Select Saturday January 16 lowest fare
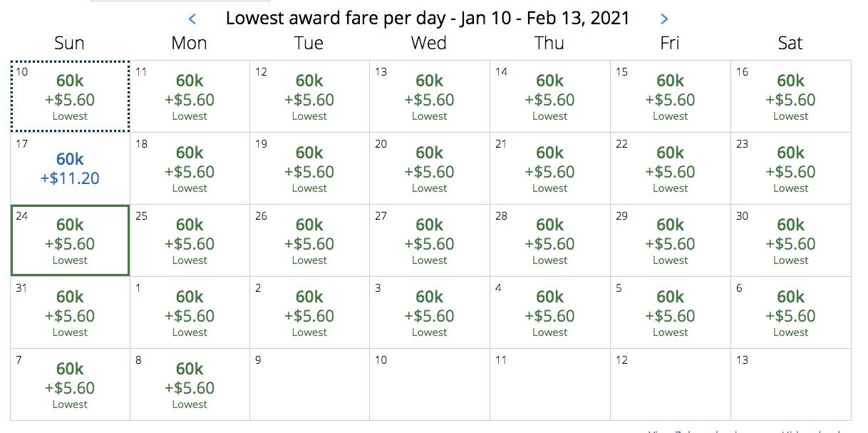Image resolution: width=868 pixels, height=433 pixels. 790,96
